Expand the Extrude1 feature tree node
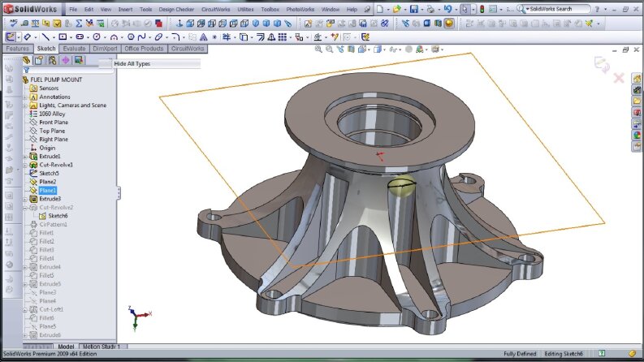The width and height of the screenshot is (644, 362). (25, 157)
